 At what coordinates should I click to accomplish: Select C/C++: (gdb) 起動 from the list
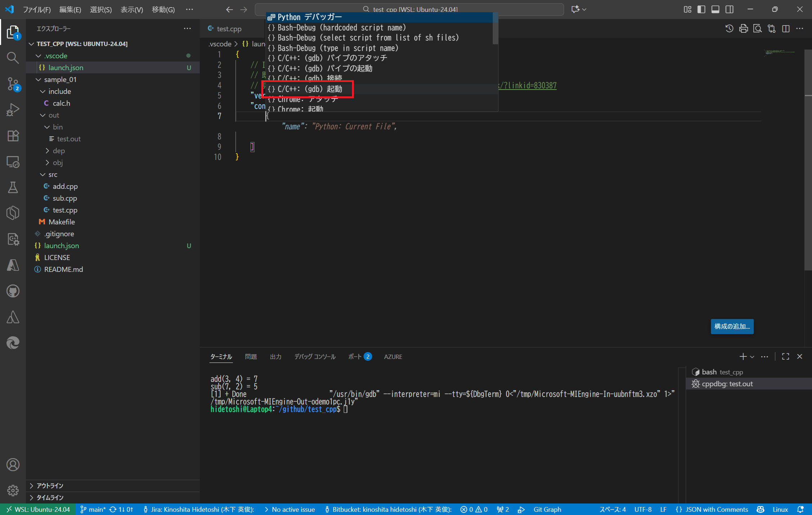tap(308, 89)
